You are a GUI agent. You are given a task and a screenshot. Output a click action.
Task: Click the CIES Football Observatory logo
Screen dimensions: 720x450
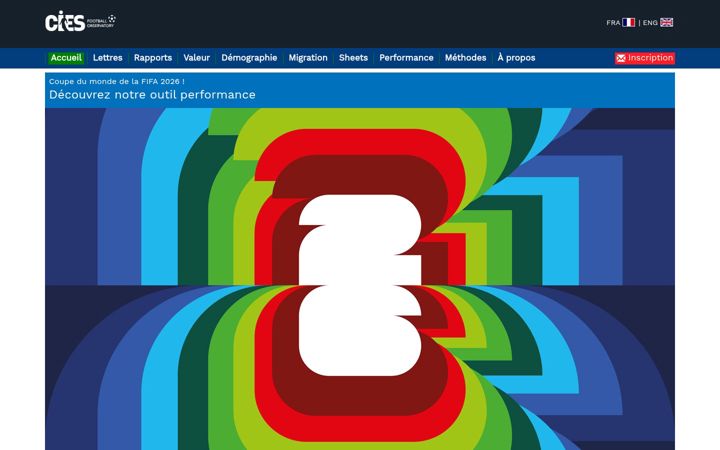click(x=80, y=22)
